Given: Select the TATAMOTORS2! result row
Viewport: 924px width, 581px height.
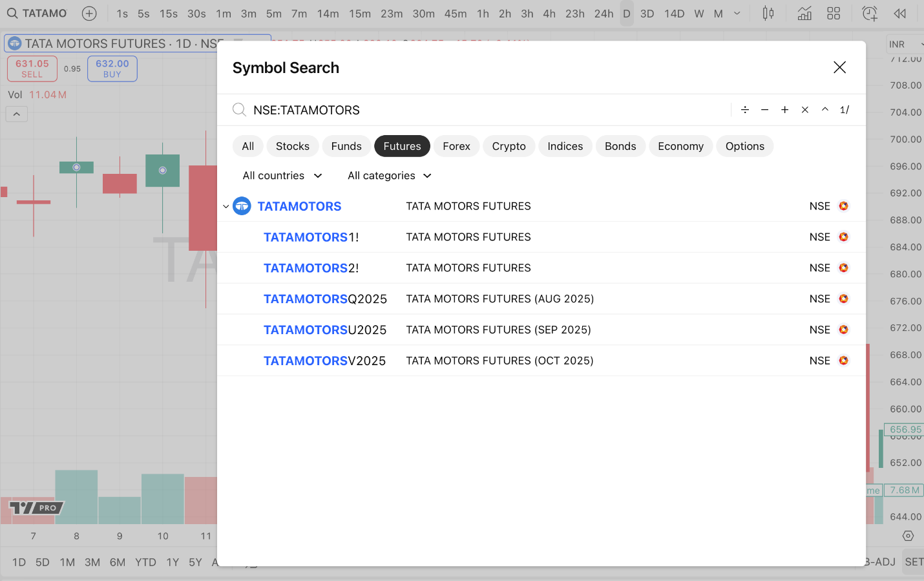Looking at the screenshot, I should pyautogui.click(x=541, y=268).
